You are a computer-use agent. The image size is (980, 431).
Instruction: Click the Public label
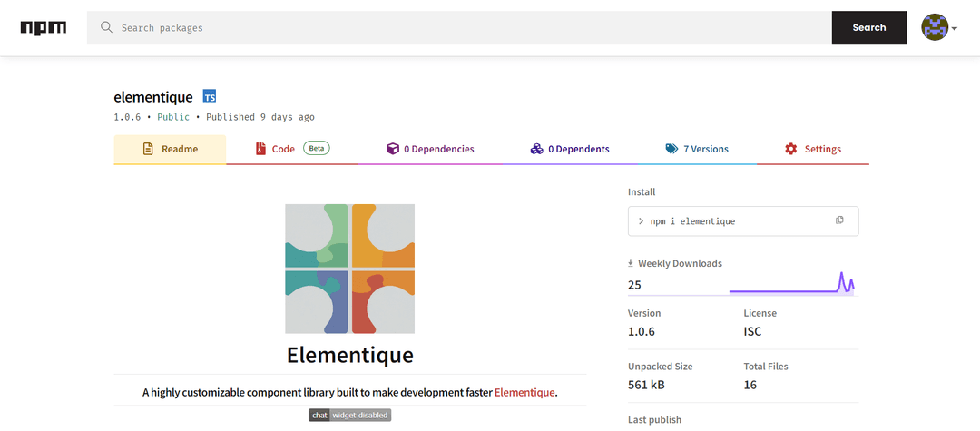173,117
